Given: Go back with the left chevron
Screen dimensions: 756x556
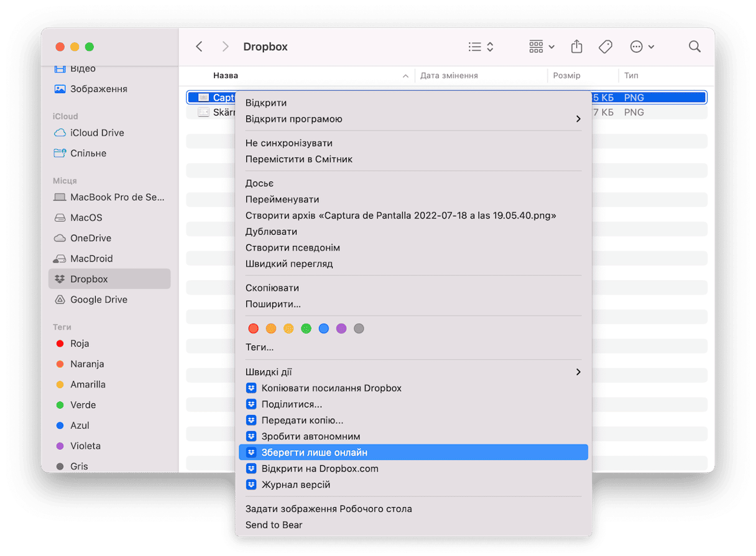Looking at the screenshot, I should coord(199,47).
